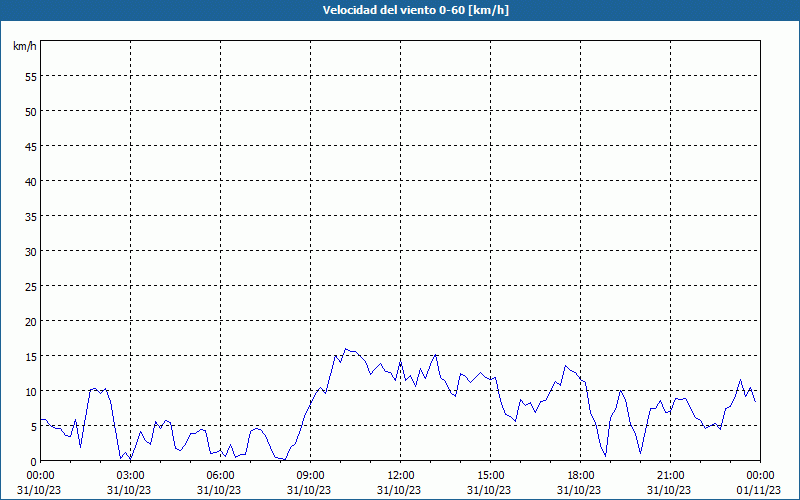Click the 15:00 time label
The image size is (800, 500).
490,476
